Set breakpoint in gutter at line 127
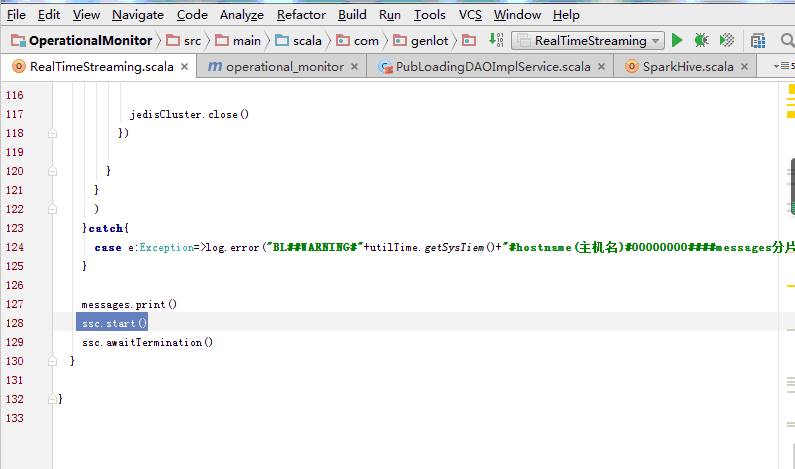Viewport: 795px width, 469px height. pyautogui.click(x=40, y=304)
